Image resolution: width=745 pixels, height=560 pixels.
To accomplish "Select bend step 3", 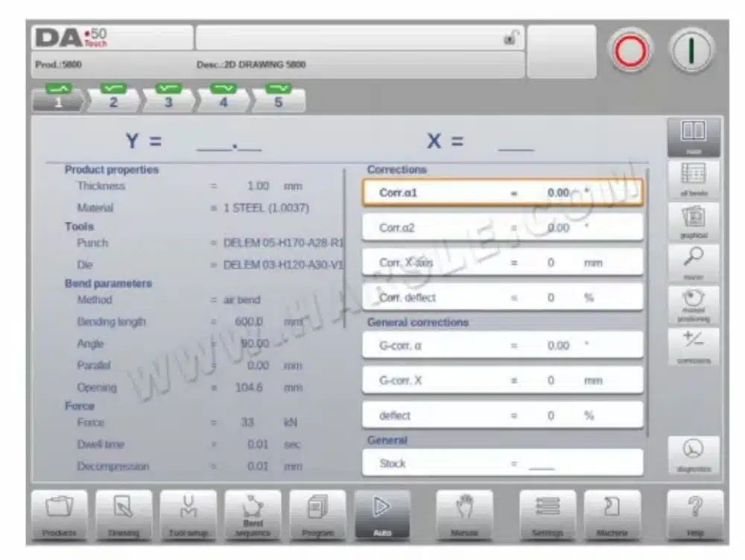I will tap(168, 99).
